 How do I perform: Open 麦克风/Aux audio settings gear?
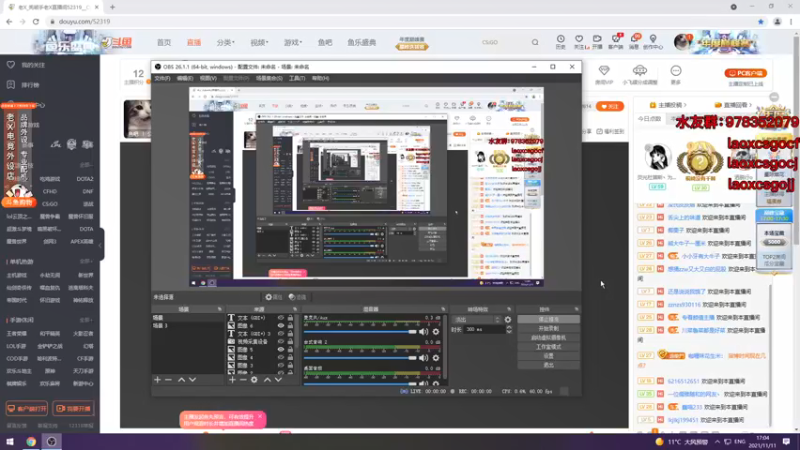(x=436, y=332)
